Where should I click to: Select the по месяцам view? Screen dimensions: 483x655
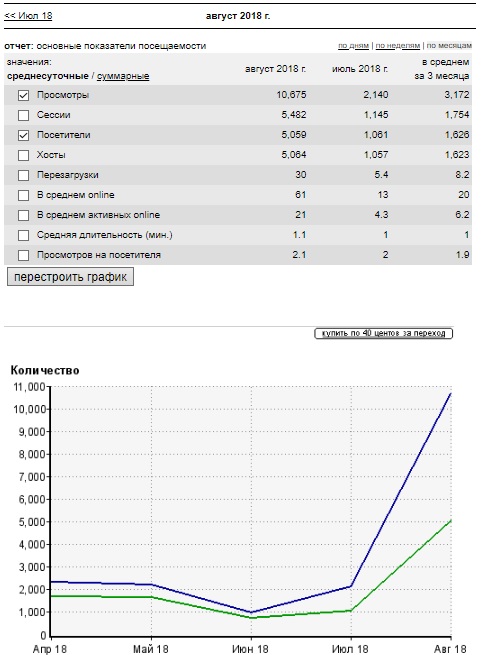(449, 46)
